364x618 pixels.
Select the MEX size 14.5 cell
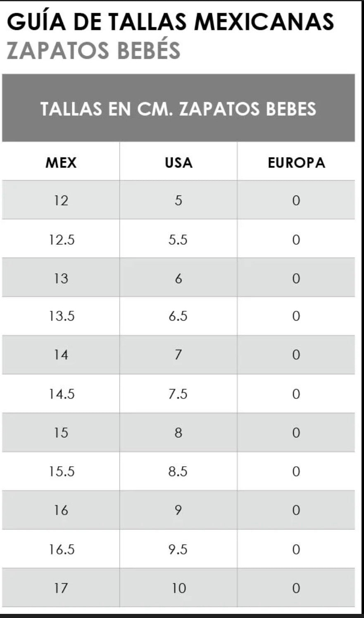coord(62,394)
